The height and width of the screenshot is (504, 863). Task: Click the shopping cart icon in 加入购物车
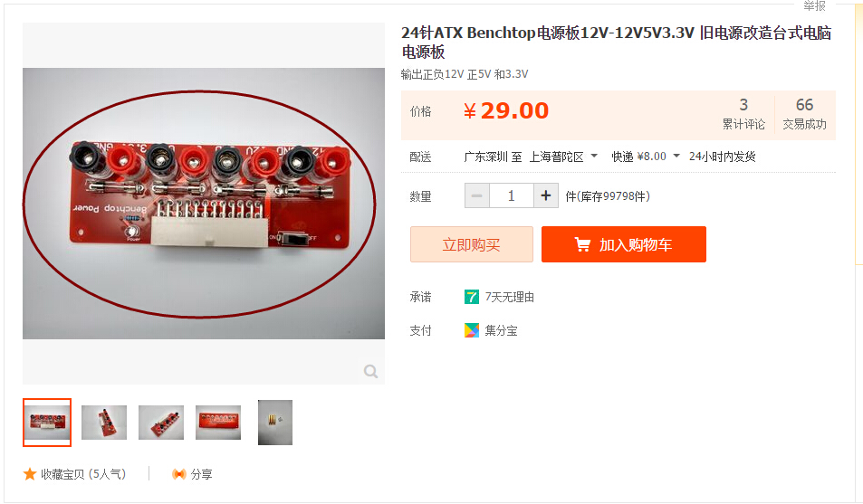click(x=582, y=244)
